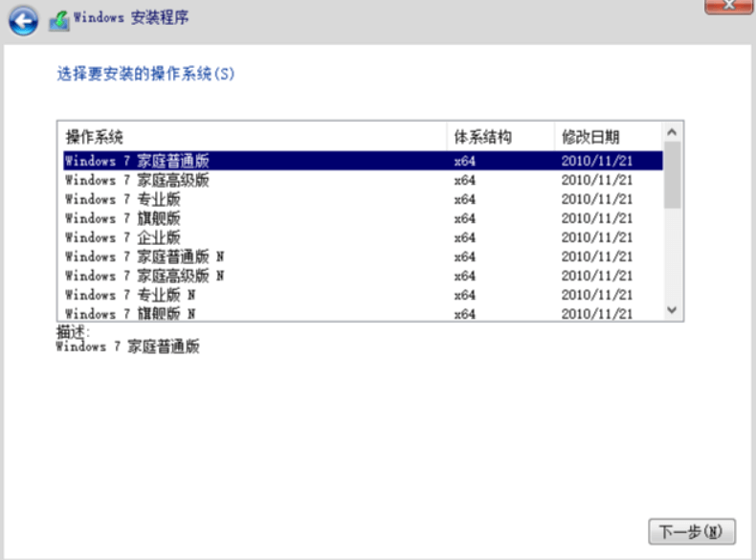
Task: Click the blue back arrow button
Action: (x=24, y=20)
